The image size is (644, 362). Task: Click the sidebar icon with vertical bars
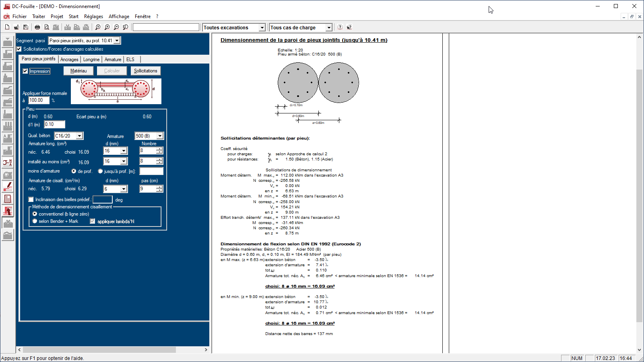[8, 127]
